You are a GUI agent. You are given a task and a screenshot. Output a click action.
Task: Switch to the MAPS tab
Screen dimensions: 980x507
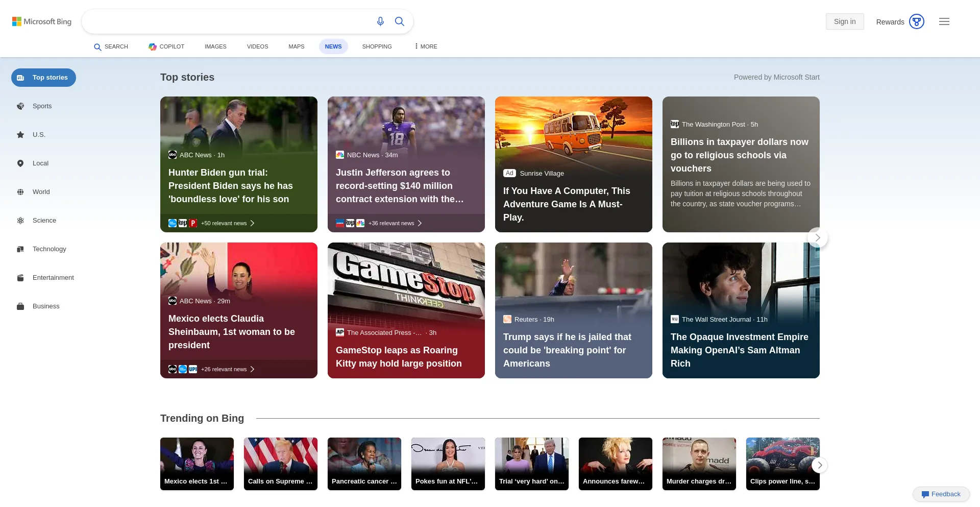pyautogui.click(x=296, y=46)
